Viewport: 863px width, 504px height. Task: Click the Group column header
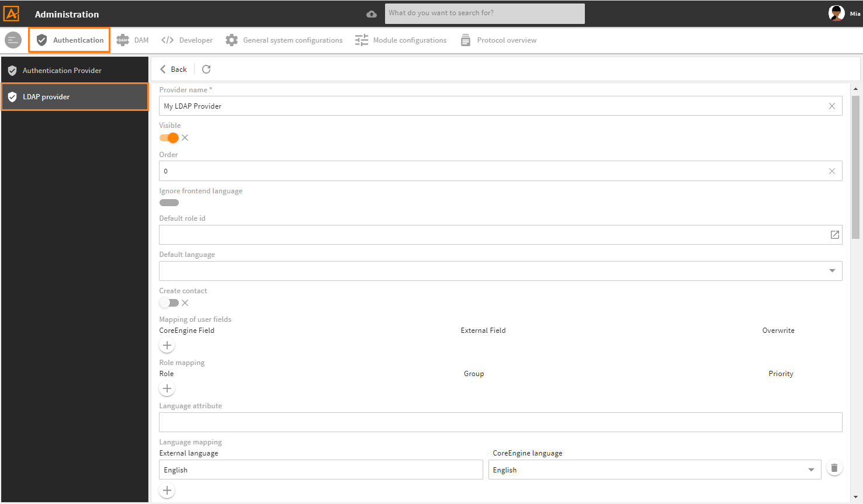point(474,374)
